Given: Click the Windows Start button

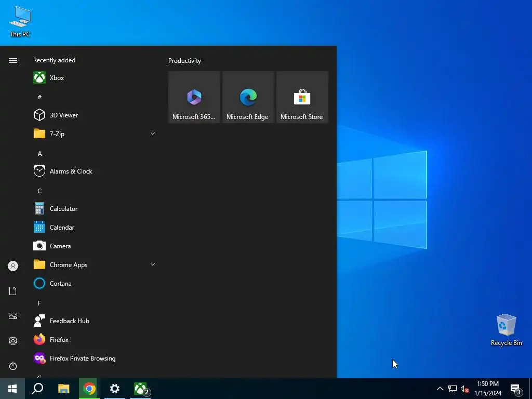Looking at the screenshot, I should pos(12,389).
